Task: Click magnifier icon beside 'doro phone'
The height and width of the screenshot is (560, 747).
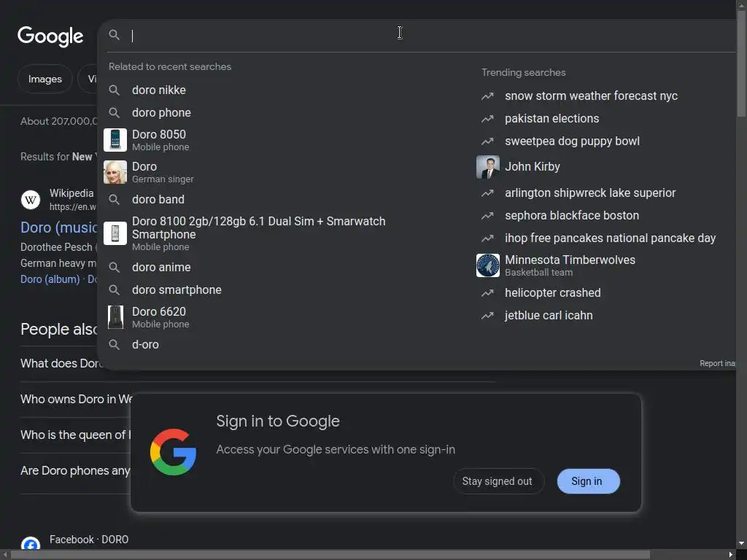Action: coord(114,113)
